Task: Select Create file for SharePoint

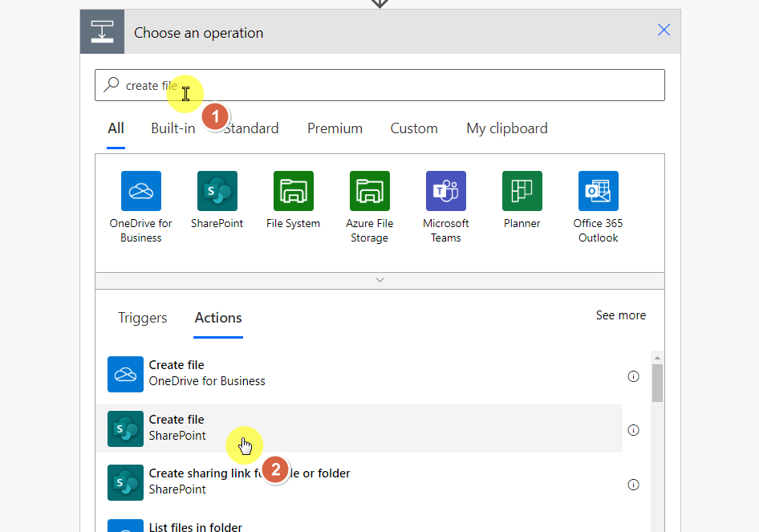Action: point(359,428)
